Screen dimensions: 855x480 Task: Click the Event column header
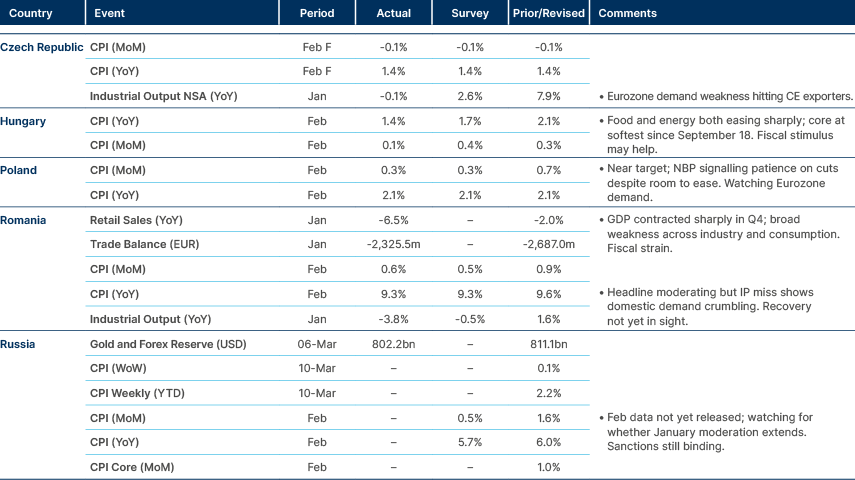click(109, 13)
